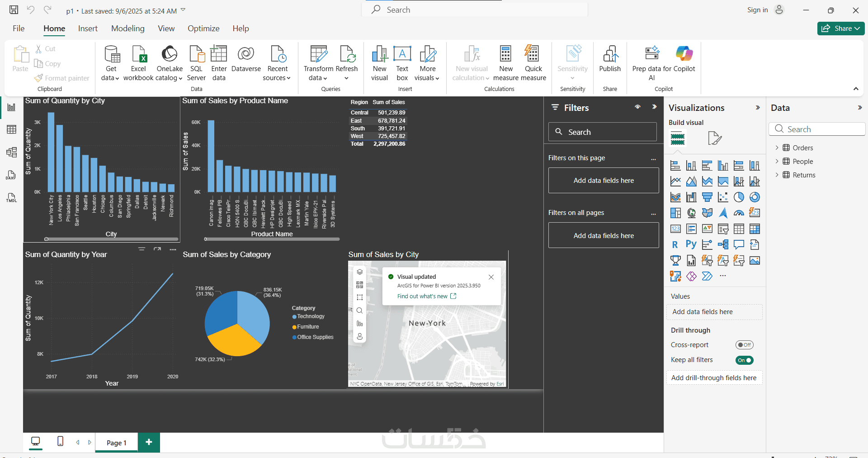
Task: Select the Scatter chart visual
Action: (x=723, y=197)
